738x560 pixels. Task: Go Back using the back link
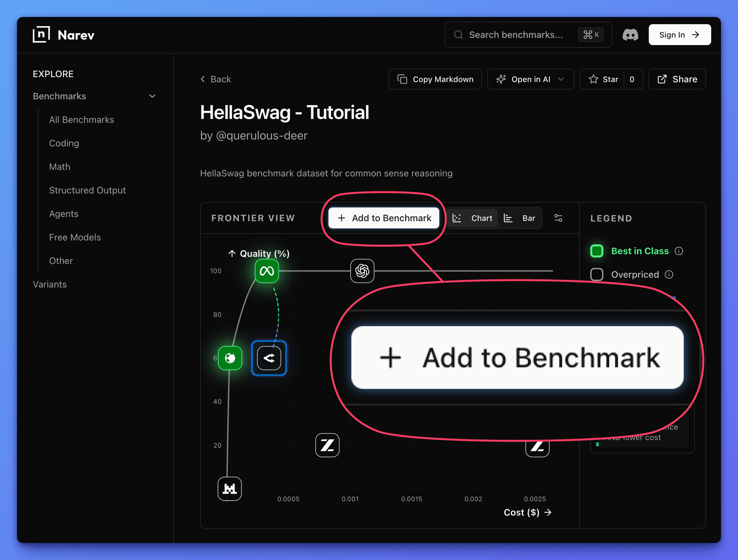215,79
